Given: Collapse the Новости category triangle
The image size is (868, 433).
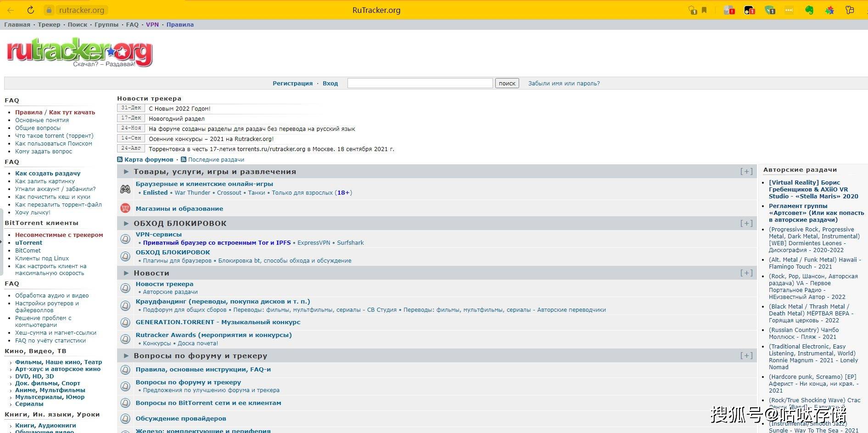Looking at the screenshot, I should click(126, 273).
